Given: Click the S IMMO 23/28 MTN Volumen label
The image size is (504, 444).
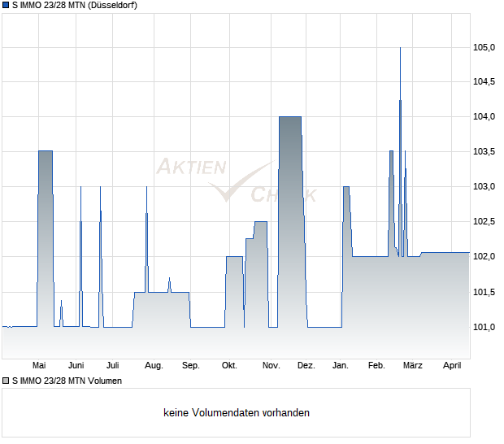Looking at the screenshot, I should pos(67,381).
